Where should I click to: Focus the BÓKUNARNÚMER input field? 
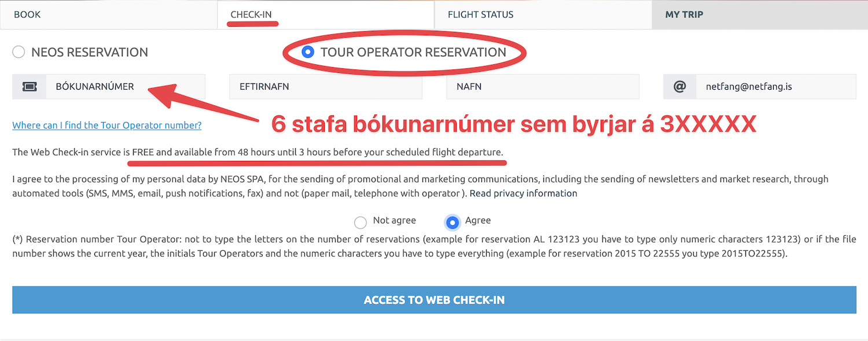tap(125, 87)
